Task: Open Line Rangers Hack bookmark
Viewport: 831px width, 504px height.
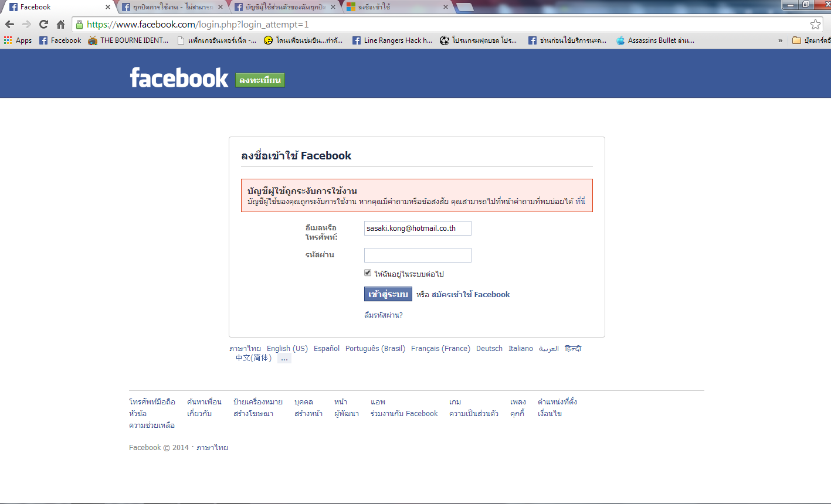Action: tap(392, 40)
